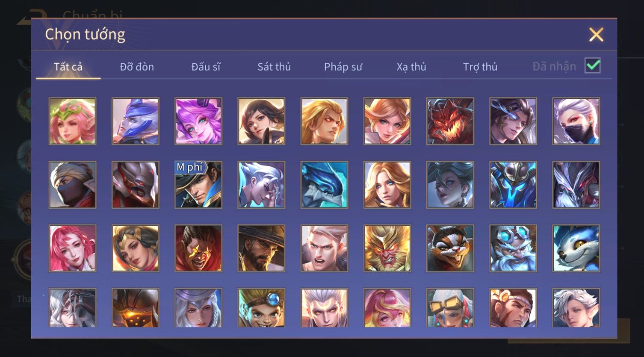The width and height of the screenshot is (644, 357).
Task: Open the Trợ thủ tab
Action: pos(480,67)
